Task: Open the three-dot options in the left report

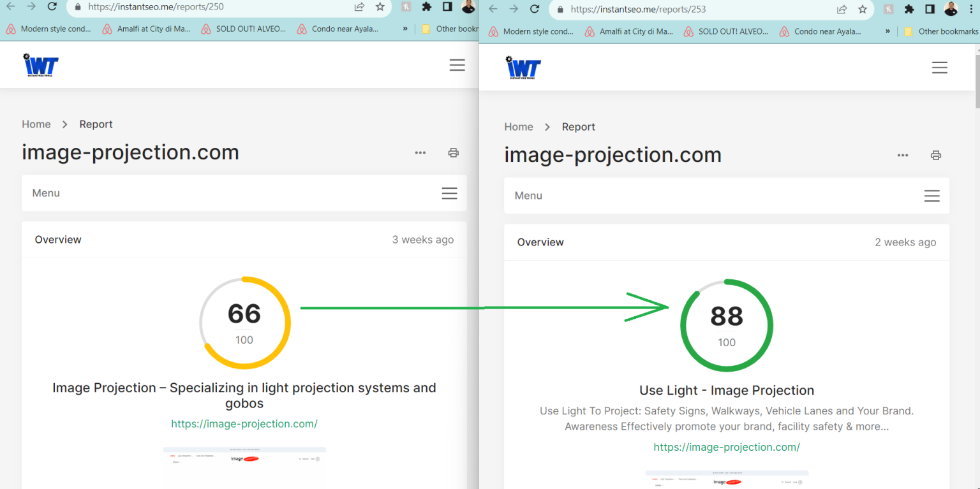Action: pos(420,152)
